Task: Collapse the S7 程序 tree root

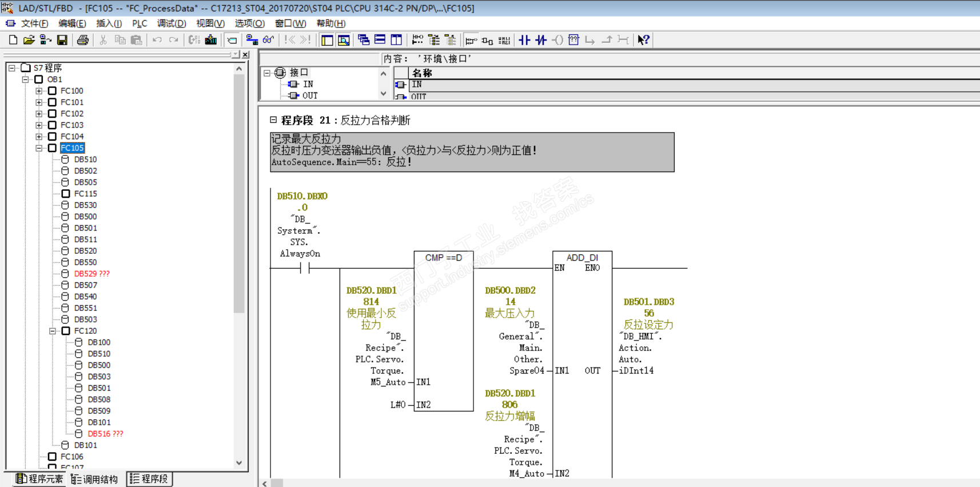Action: [x=12, y=68]
